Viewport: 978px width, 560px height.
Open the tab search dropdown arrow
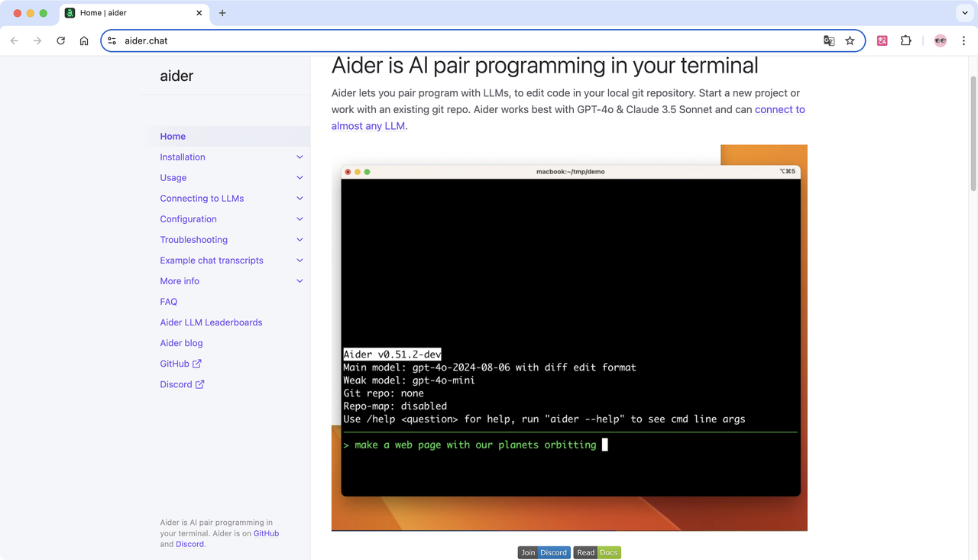pyautogui.click(x=965, y=13)
